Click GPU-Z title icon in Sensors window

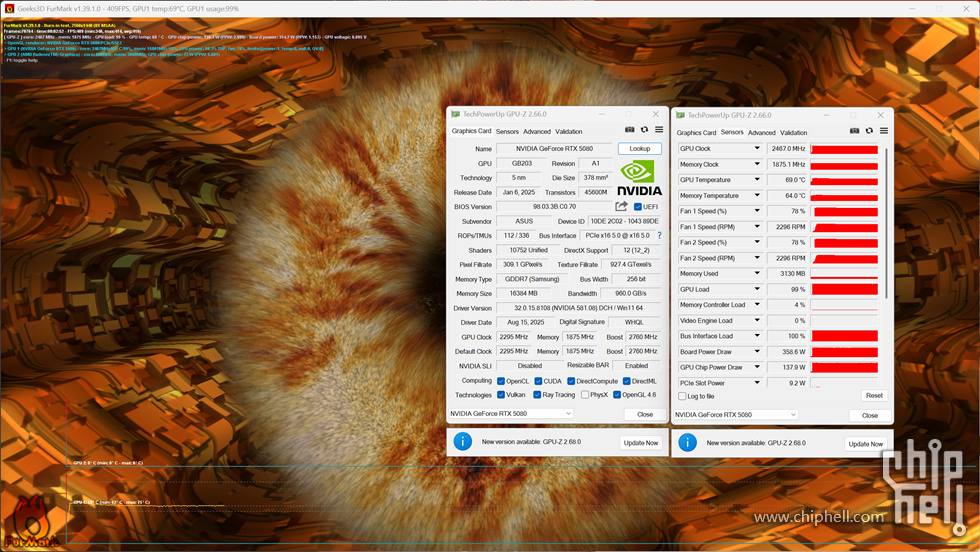pos(681,115)
